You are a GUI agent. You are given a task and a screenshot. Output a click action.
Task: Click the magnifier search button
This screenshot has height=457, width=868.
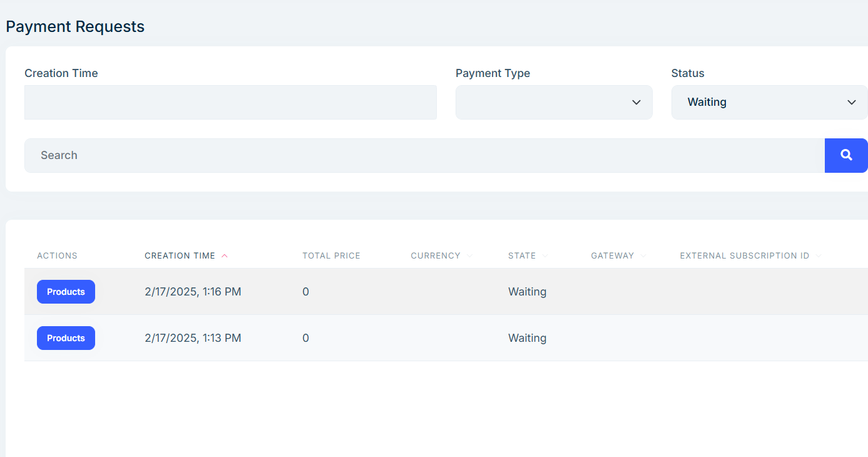click(846, 155)
